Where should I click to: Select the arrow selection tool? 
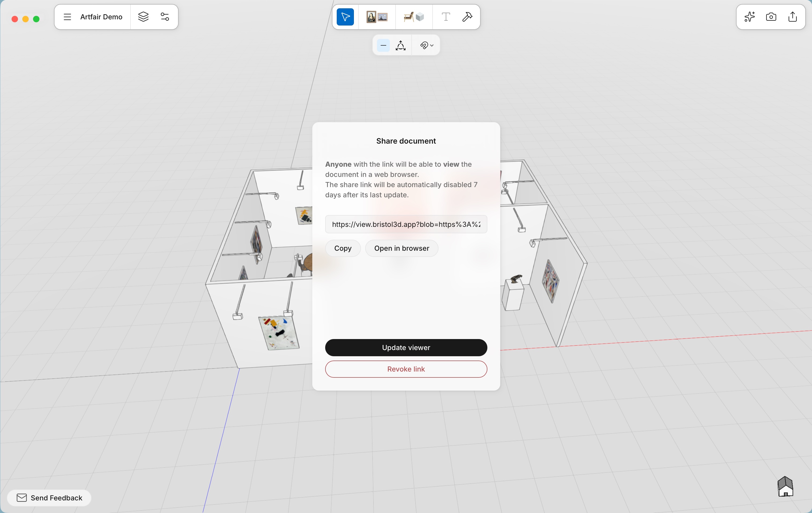pyautogui.click(x=345, y=17)
